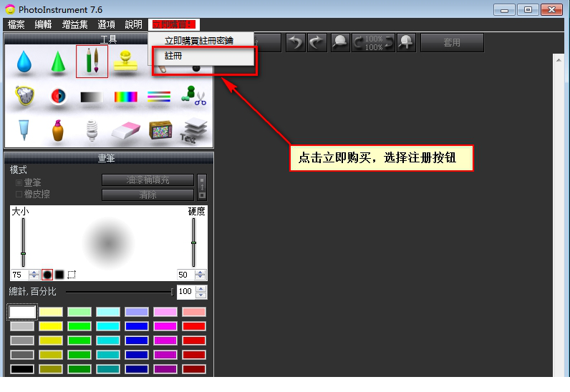Screen dimensions: 570x392
Task: Click the stepper arrows next to 75
Action: pos(34,275)
